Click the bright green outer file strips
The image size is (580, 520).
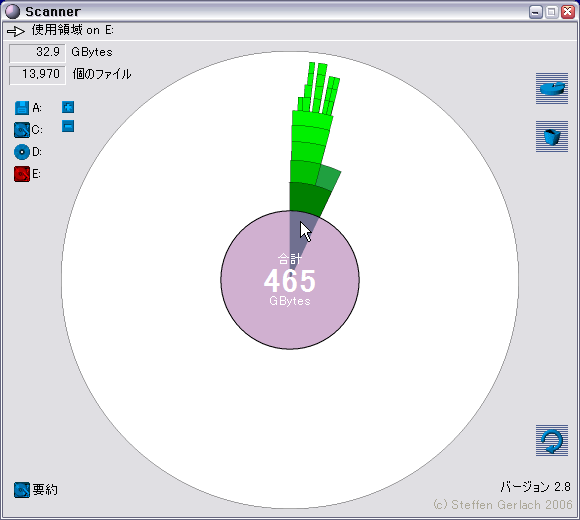(x=318, y=88)
